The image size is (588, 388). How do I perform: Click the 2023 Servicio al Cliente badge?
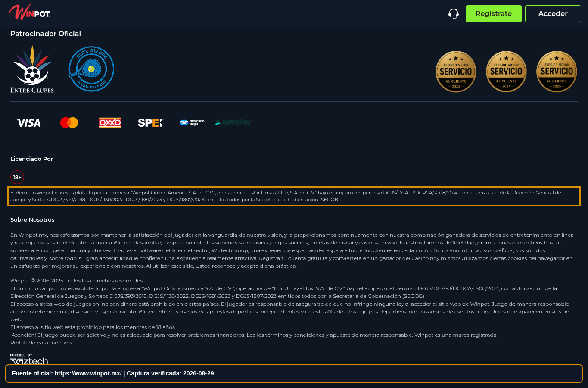coord(456,72)
